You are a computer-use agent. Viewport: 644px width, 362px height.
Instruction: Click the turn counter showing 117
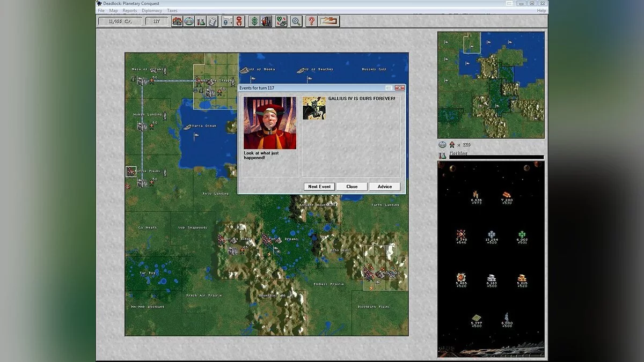pos(156,21)
